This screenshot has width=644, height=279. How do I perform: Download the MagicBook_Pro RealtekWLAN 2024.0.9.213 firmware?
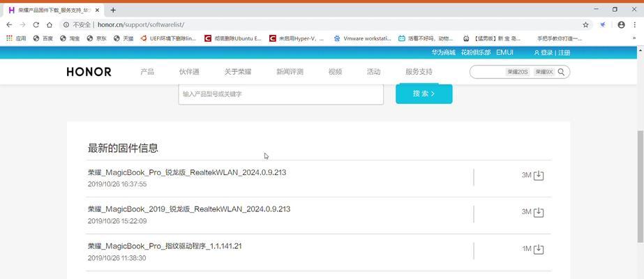tap(539, 176)
